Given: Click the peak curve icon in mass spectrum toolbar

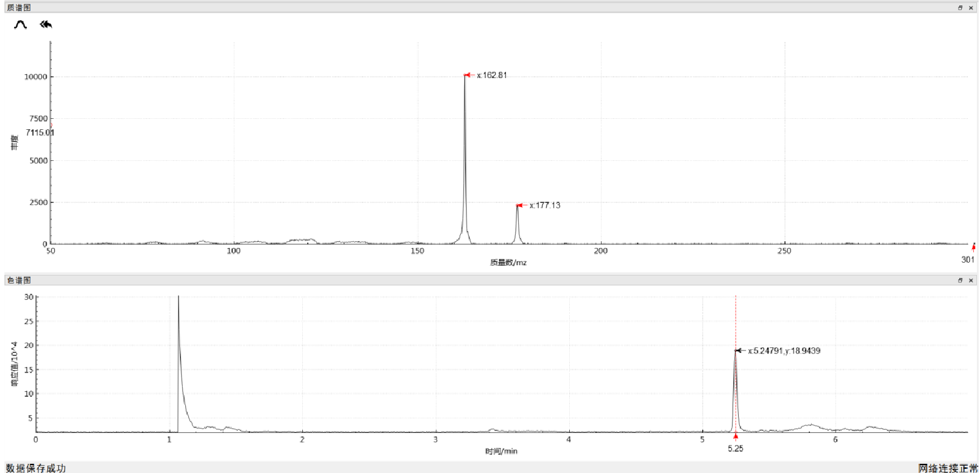Looking at the screenshot, I should (21, 25).
